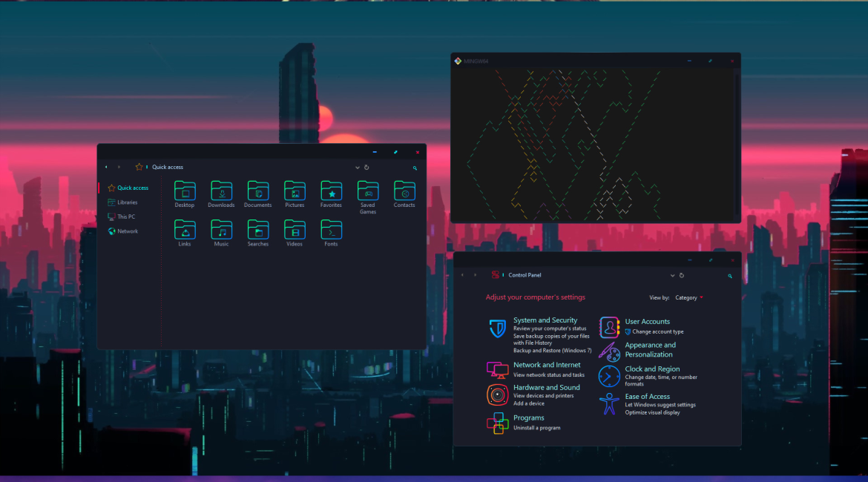This screenshot has width=868, height=482.
Task: Select Network in the sidebar
Action: (127, 231)
